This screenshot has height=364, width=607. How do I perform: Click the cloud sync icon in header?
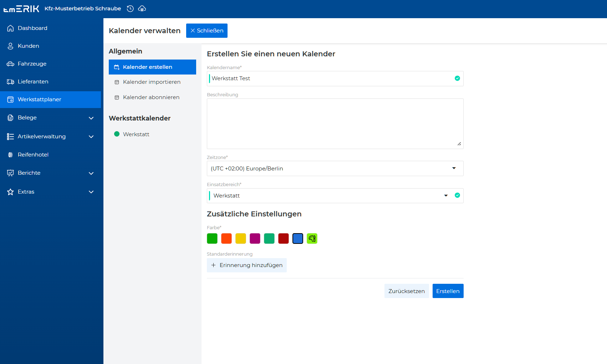coord(142,9)
